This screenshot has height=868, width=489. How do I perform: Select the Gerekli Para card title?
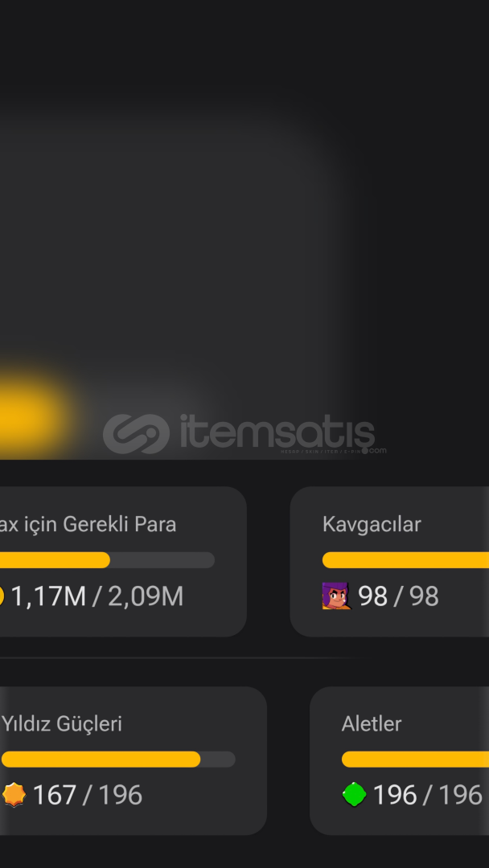click(88, 525)
